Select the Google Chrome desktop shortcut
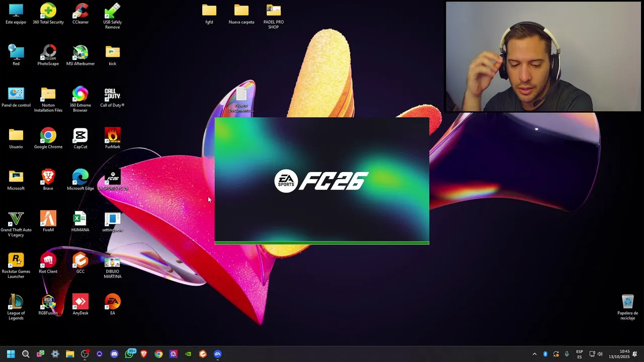The height and width of the screenshot is (362, 644). [x=48, y=139]
